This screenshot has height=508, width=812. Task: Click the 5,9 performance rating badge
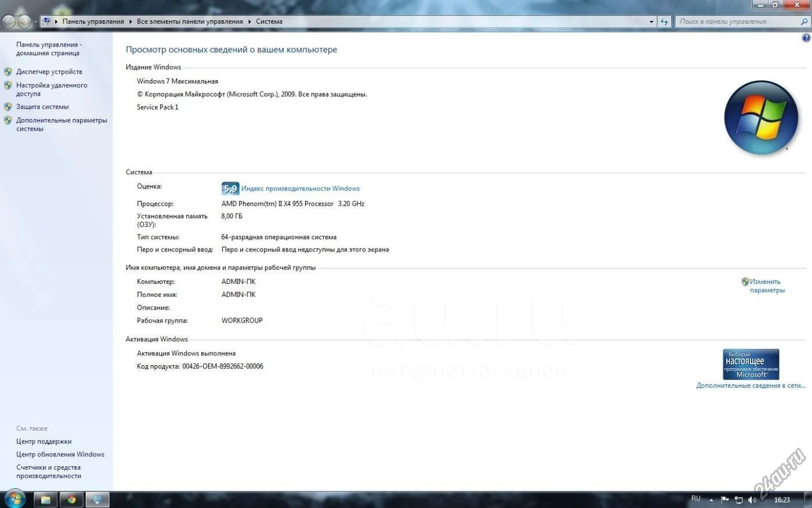pos(230,188)
